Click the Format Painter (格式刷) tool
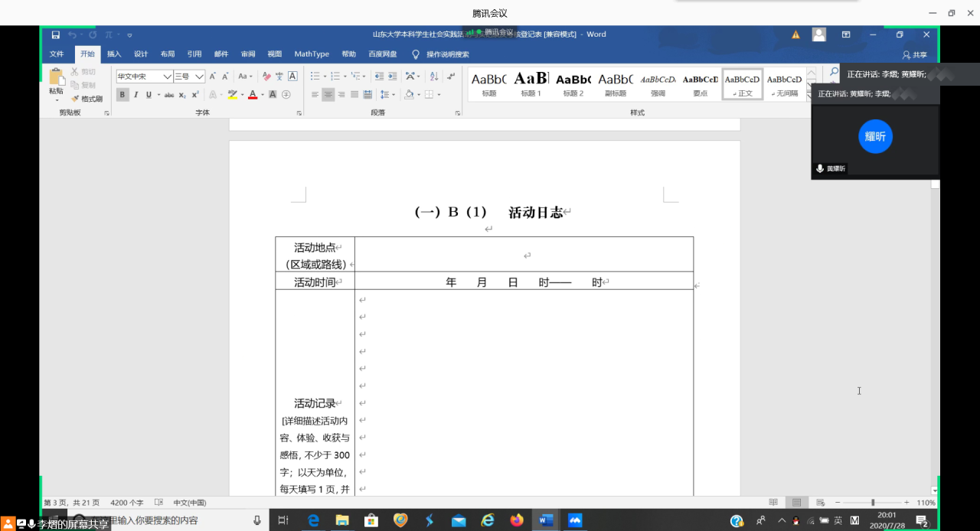980x531 pixels. pos(87,99)
